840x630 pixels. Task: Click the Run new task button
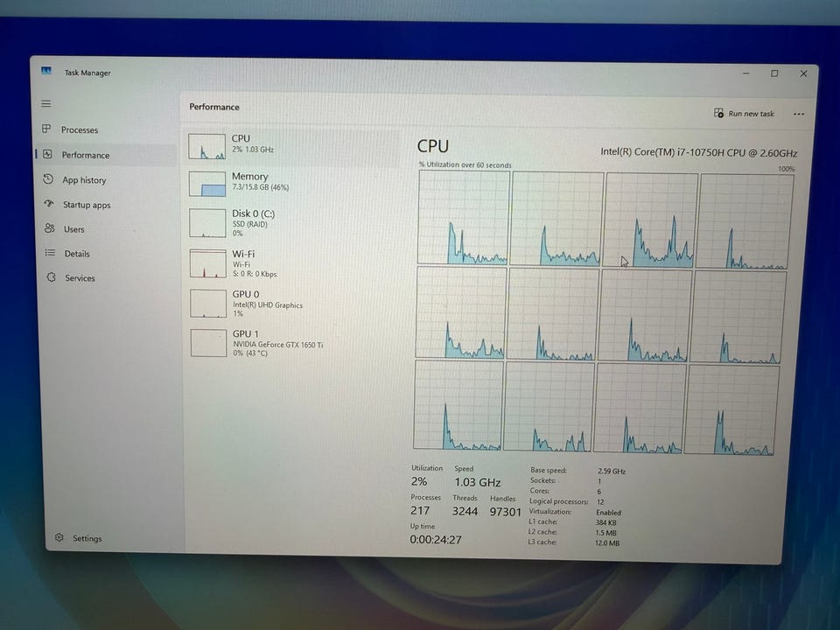pyautogui.click(x=744, y=113)
